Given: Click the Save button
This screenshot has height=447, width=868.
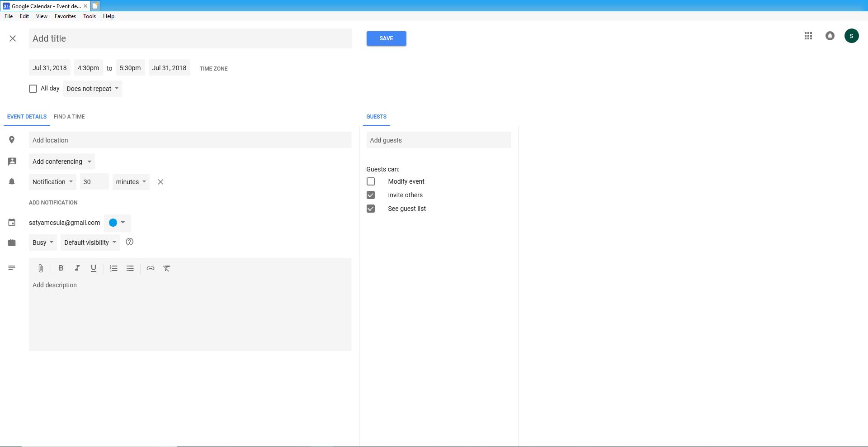Looking at the screenshot, I should (386, 38).
